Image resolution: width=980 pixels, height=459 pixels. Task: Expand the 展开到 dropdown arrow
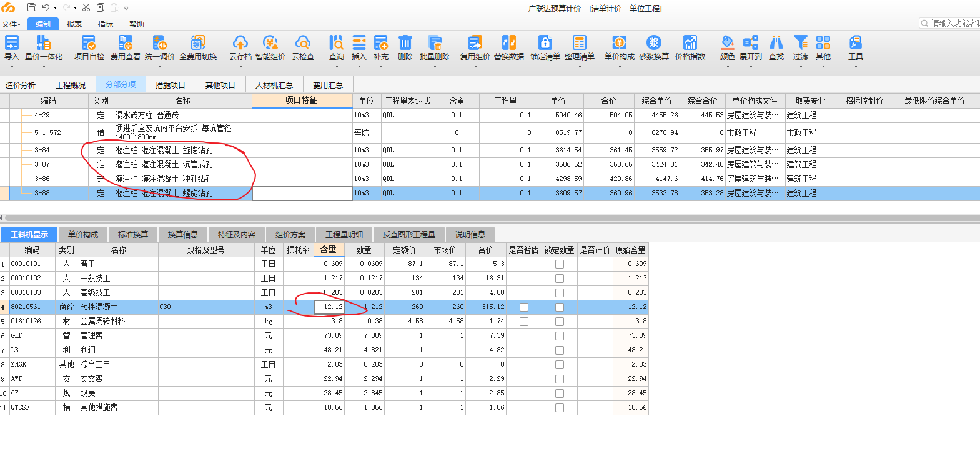(751, 66)
